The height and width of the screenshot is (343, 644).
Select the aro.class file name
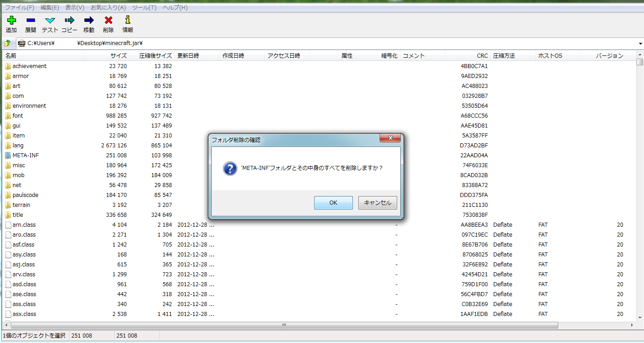pyautogui.click(x=24, y=234)
